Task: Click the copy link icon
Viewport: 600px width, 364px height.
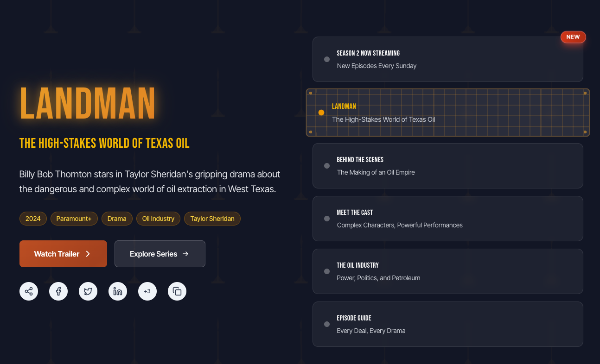Action: [177, 291]
